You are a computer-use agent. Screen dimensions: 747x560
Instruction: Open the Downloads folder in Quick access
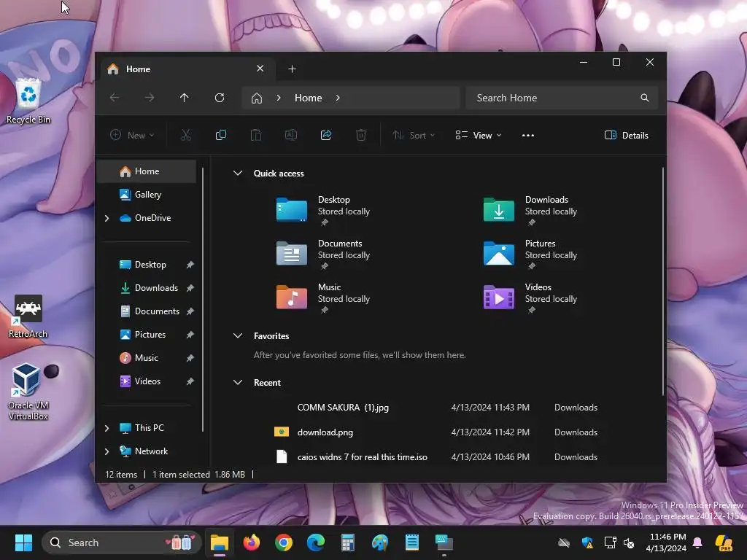click(x=531, y=210)
